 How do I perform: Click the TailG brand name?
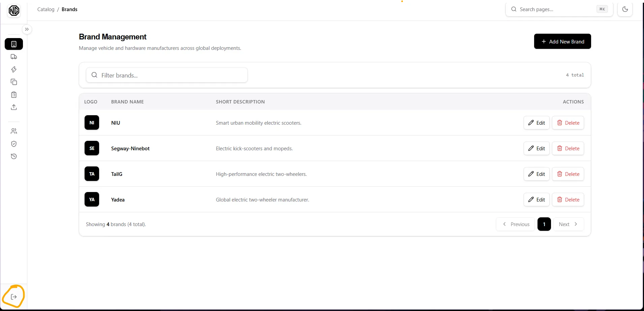point(117,174)
